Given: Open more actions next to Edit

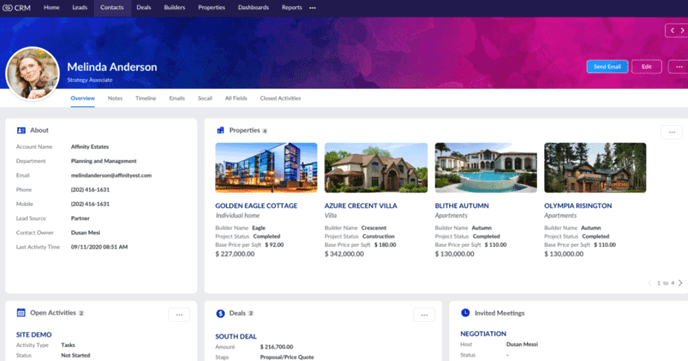Looking at the screenshot, I should click(x=678, y=67).
